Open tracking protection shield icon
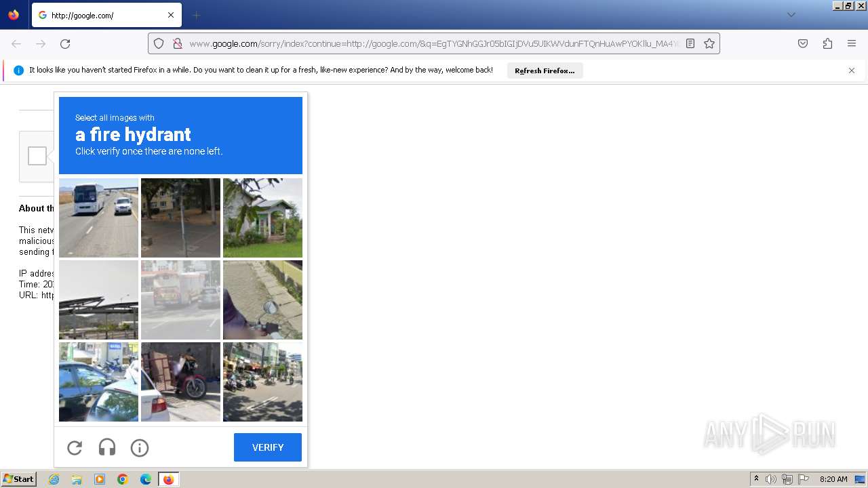Screen dimensions: 868x488 click(x=159, y=43)
